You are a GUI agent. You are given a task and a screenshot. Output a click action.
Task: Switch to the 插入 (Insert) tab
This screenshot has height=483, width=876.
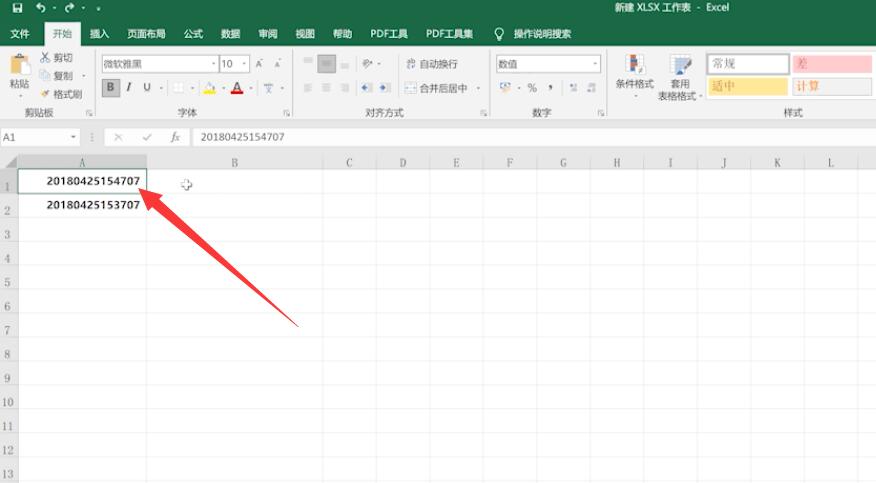tap(99, 34)
